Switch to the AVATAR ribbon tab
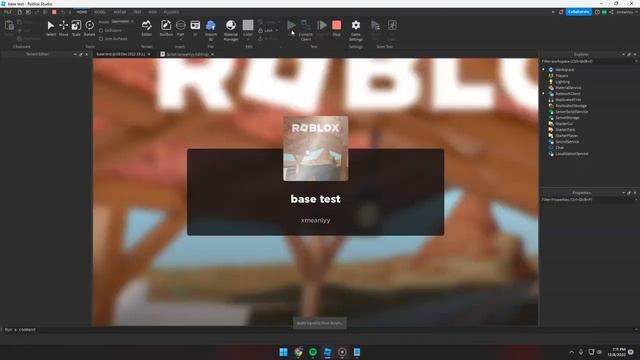 [120, 12]
